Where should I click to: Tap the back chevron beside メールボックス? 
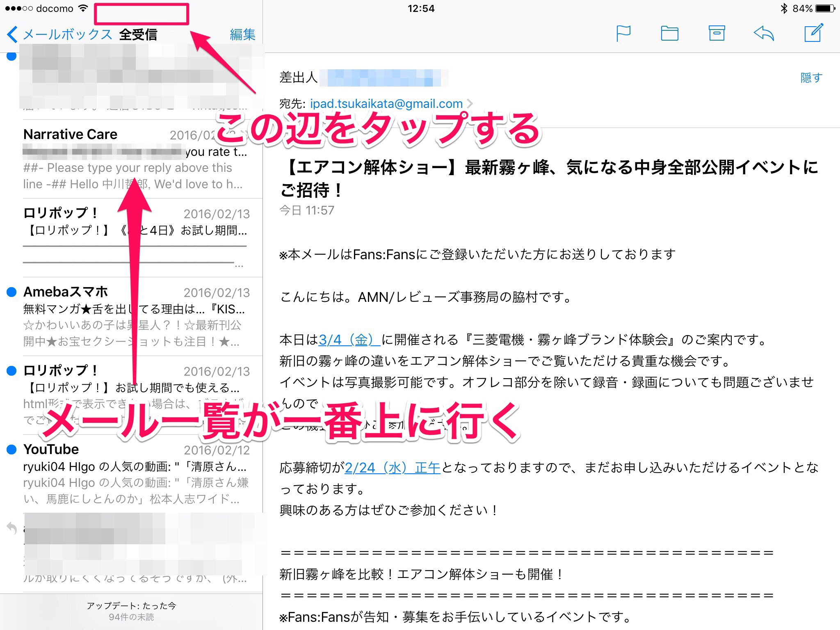tap(12, 34)
